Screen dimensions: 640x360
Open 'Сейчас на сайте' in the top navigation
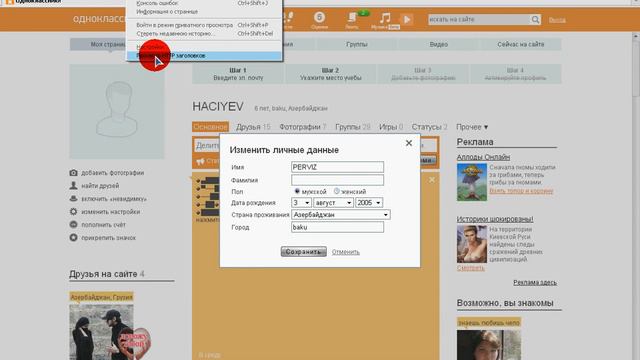click(521, 44)
